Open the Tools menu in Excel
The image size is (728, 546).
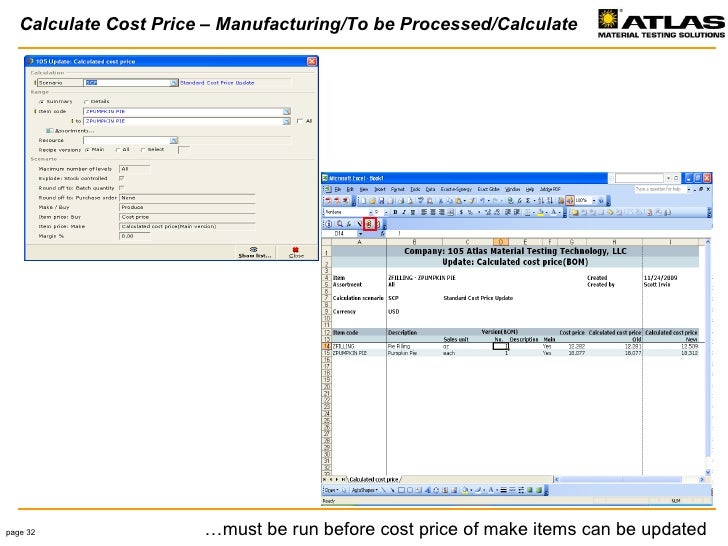tap(416, 189)
